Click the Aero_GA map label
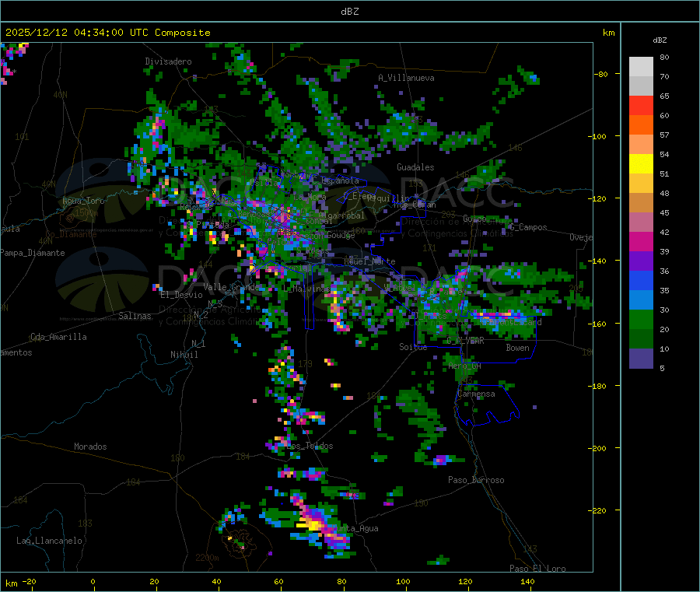 click(465, 366)
